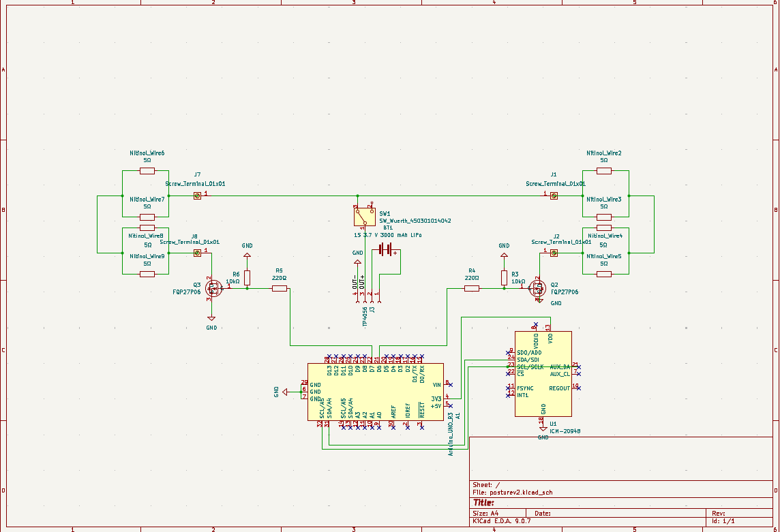Click the SW_Wuerth_450301014042 value text
780x532 pixels.
pyautogui.click(x=415, y=221)
